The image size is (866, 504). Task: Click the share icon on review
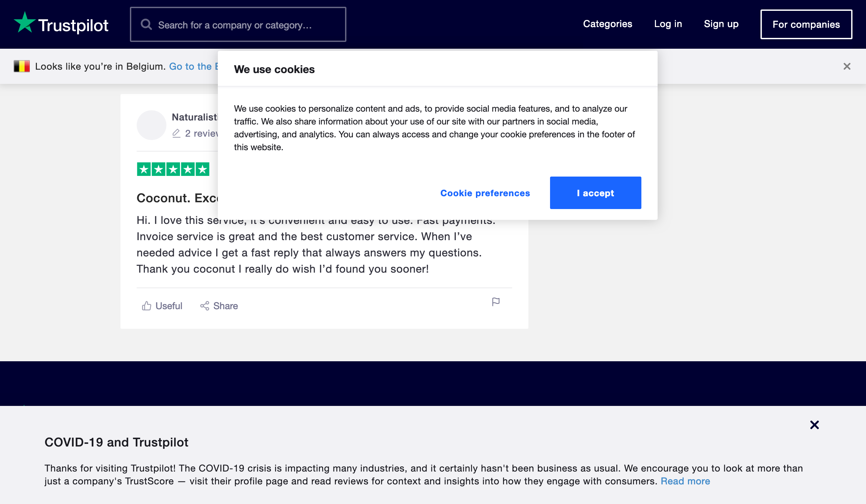204,306
